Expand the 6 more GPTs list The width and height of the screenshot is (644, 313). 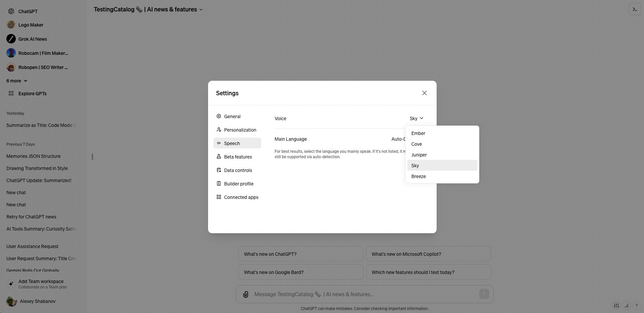[x=16, y=81]
